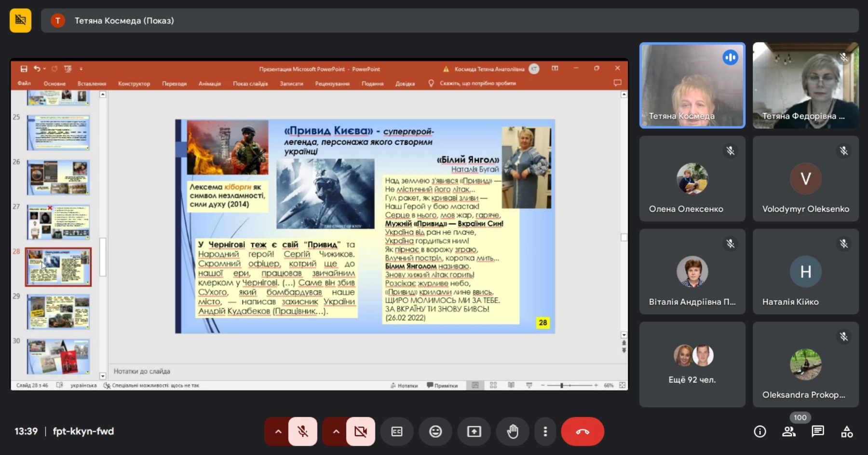The image size is (868, 455).
Task: Click slide panel scroll down arrow
Action: click(x=103, y=376)
